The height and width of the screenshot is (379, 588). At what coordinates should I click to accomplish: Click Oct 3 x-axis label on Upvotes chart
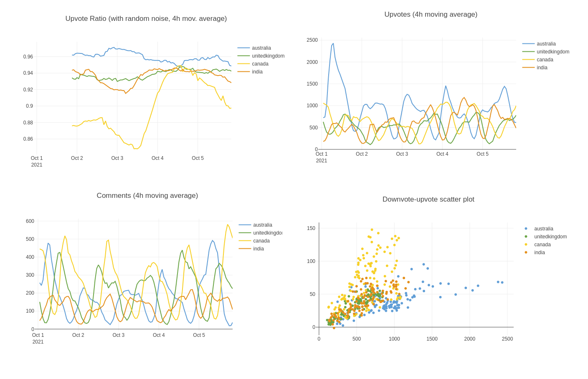(x=402, y=154)
